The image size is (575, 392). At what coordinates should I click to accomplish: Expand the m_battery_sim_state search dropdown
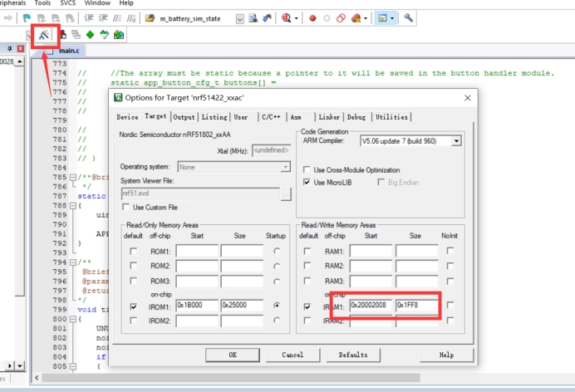[x=239, y=18]
